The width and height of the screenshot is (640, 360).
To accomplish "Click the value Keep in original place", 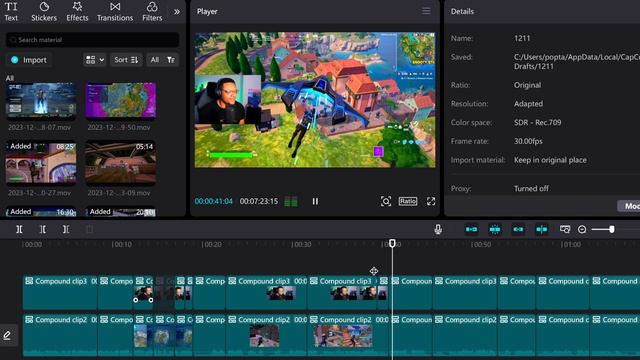I will coord(550,160).
